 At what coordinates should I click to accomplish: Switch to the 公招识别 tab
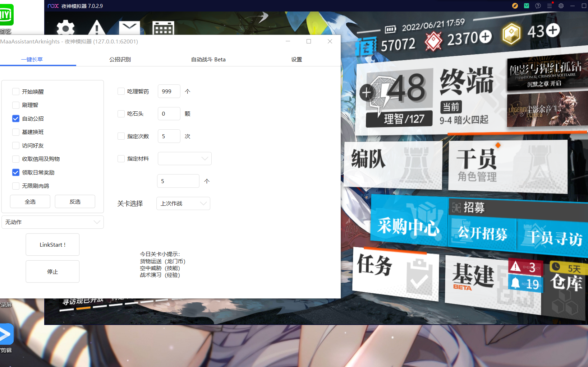[120, 60]
